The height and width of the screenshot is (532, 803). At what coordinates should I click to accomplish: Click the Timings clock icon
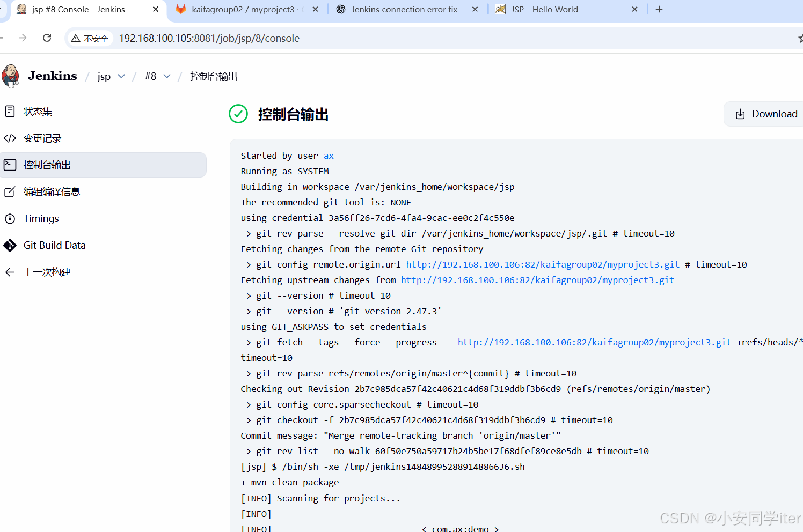10,219
